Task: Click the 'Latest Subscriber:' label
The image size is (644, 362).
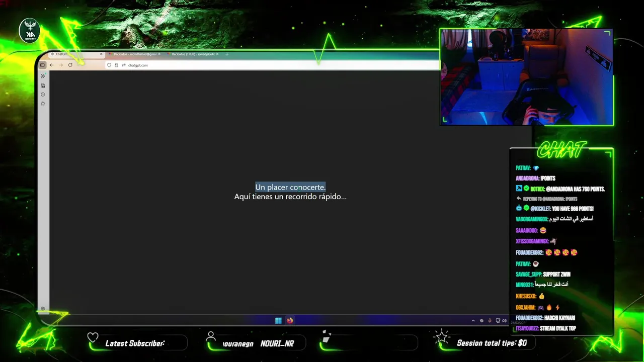Action: [x=135, y=343]
